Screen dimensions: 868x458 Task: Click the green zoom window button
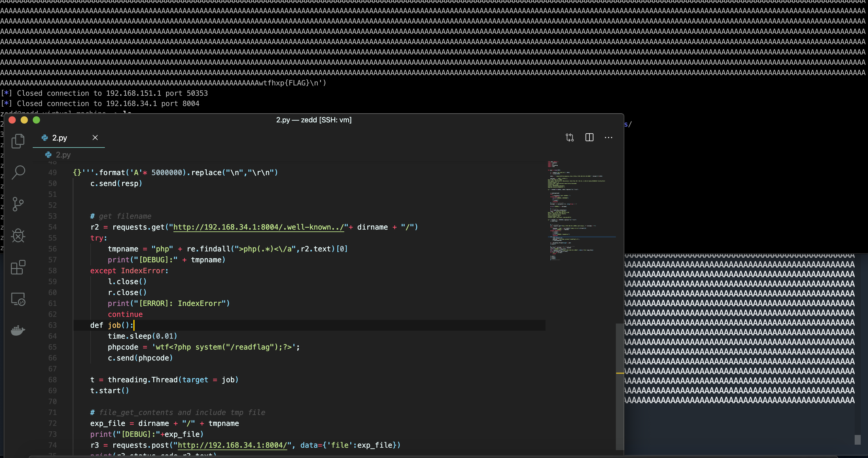tap(36, 120)
